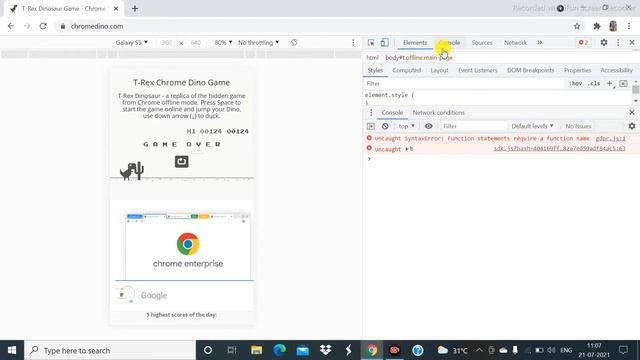Click the chrome enterprise ad thumbnail
This screenshot has width=640, height=360.
(188, 246)
